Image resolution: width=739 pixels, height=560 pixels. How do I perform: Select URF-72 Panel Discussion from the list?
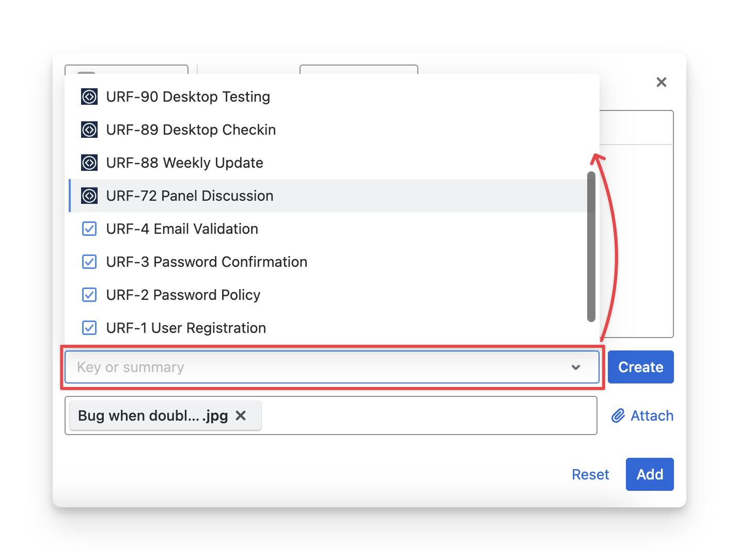pos(190,196)
